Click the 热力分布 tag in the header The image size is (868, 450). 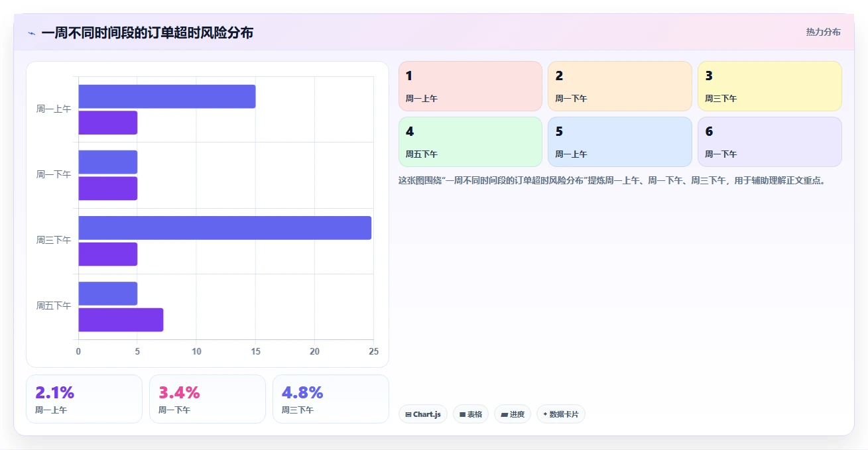(823, 32)
